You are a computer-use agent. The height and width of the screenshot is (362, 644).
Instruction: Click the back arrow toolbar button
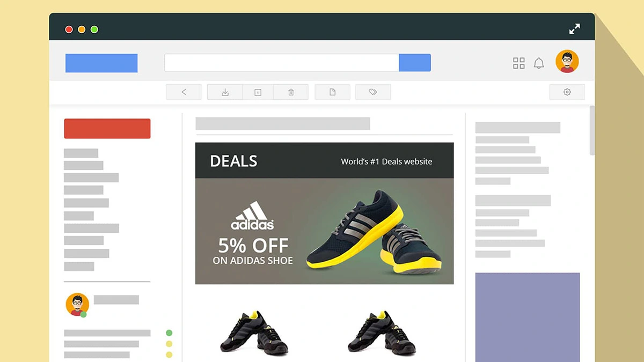[184, 92]
